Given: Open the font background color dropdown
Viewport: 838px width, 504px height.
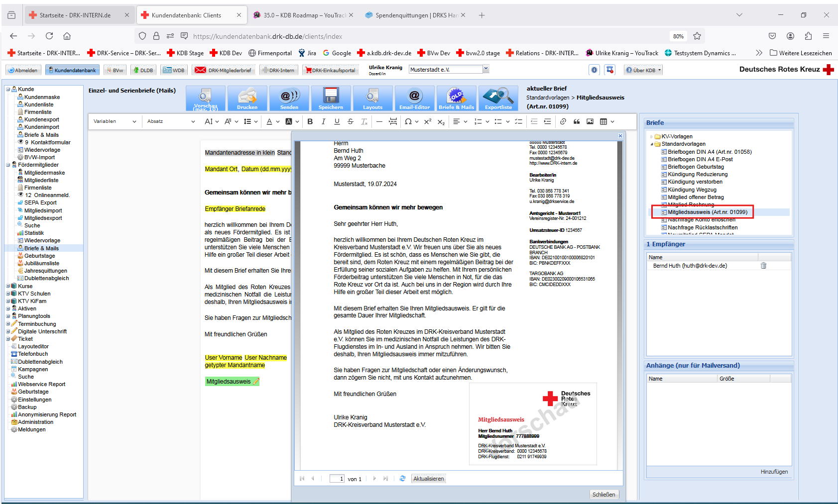Looking at the screenshot, I should [x=292, y=121].
